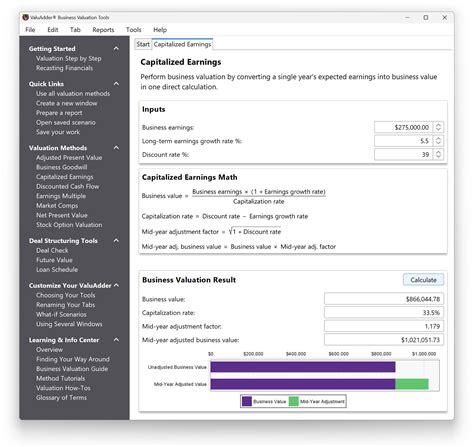Viewport: 474px width, 447px height.
Task: Collapse the Quick Links section chevron
Action: [x=116, y=83]
